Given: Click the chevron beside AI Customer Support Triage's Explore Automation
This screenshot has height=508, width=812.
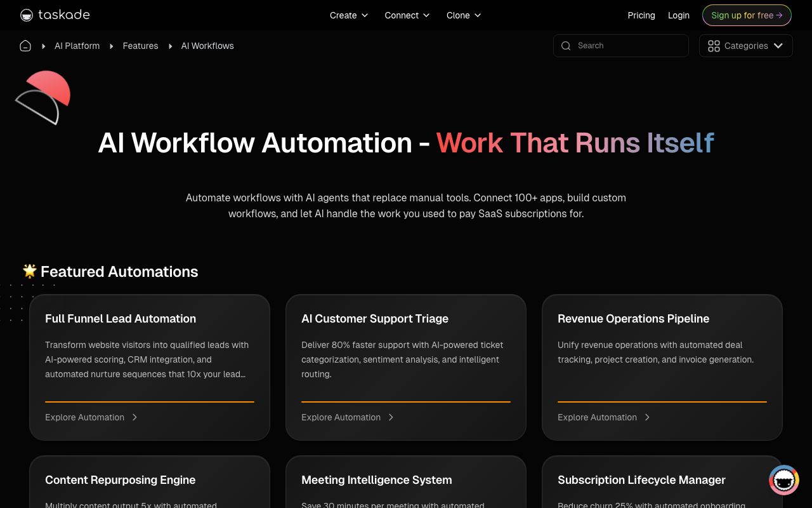Looking at the screenshot, I should pyautogui.click(x=391, y=417).
